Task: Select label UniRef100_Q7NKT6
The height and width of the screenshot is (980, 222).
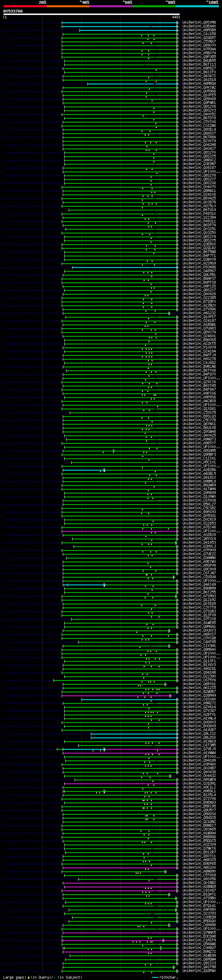Action: coord(199,848)
